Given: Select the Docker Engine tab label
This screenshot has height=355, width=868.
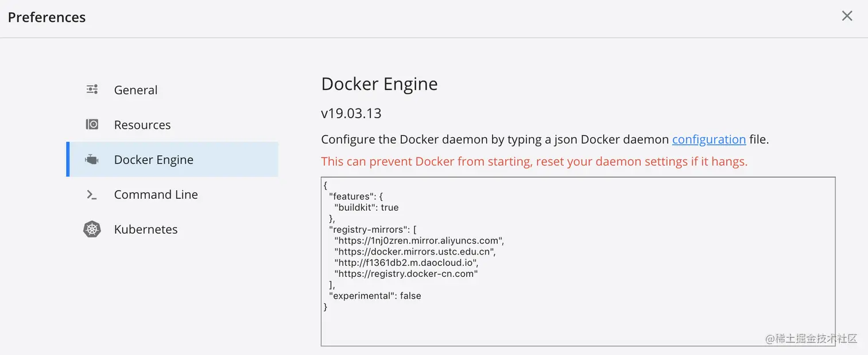Looking at the screenshot, I should 154,160.
